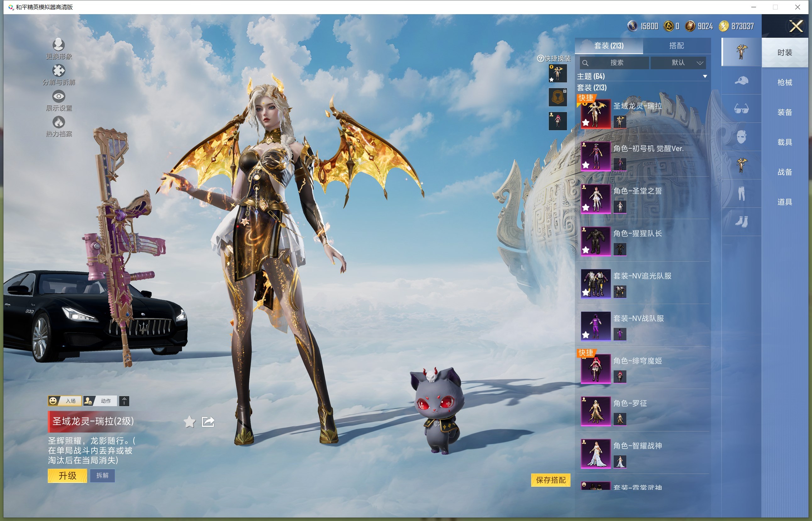Select the 角色-绯穹魔姬 outfit thumbnail

pos(596,368)
